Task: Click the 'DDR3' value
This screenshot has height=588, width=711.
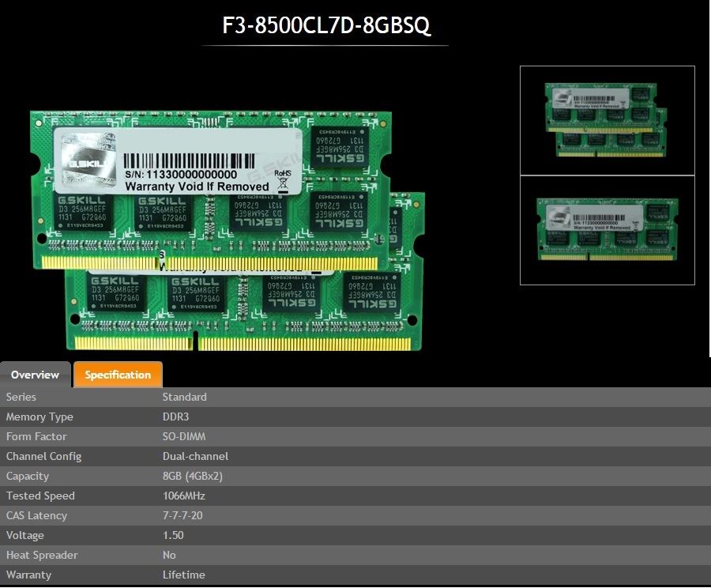Action: pos(175,416)
